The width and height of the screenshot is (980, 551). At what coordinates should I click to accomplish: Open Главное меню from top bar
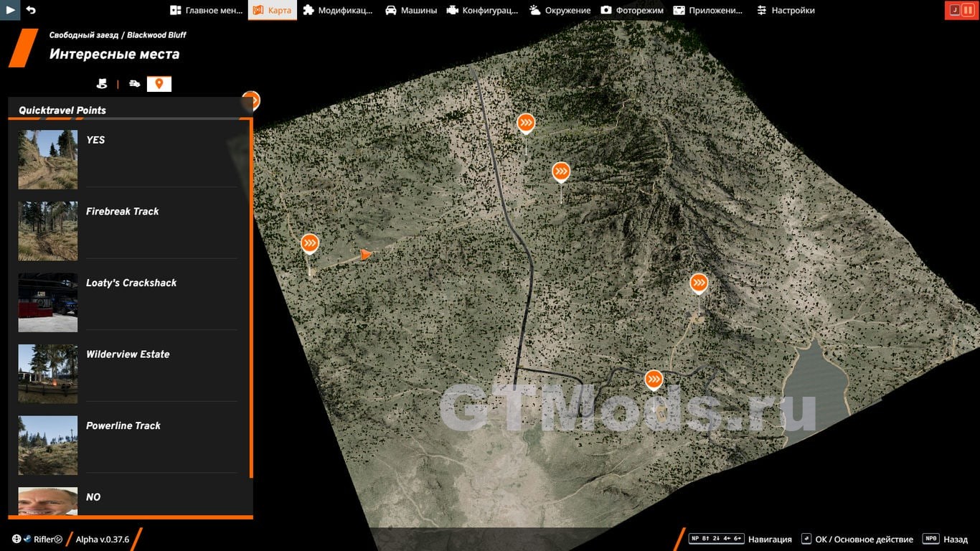point(204,10)
